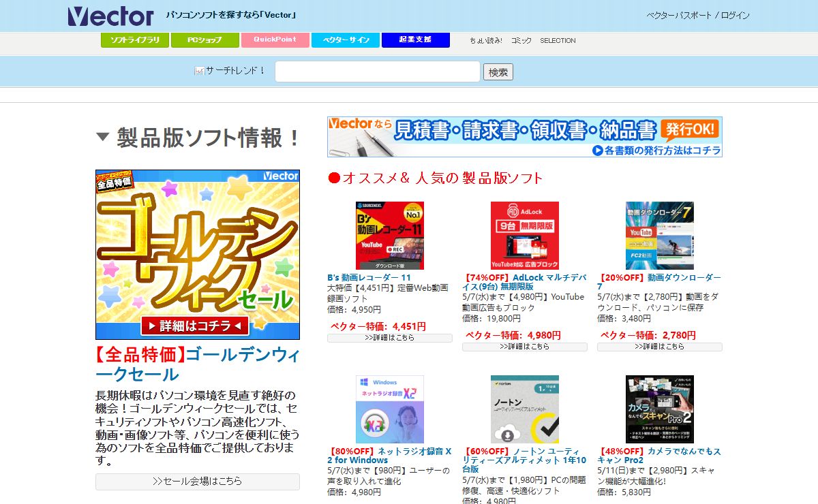
Task: Open the B's 動画レコーダー 11 product image
Action: tap(390, 236)
